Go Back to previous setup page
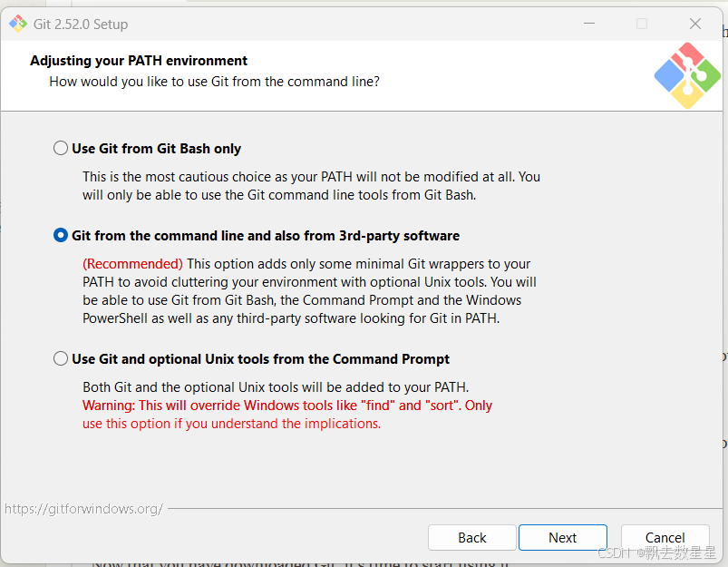This screenshot has height=567, width=728. pos(471,537)
